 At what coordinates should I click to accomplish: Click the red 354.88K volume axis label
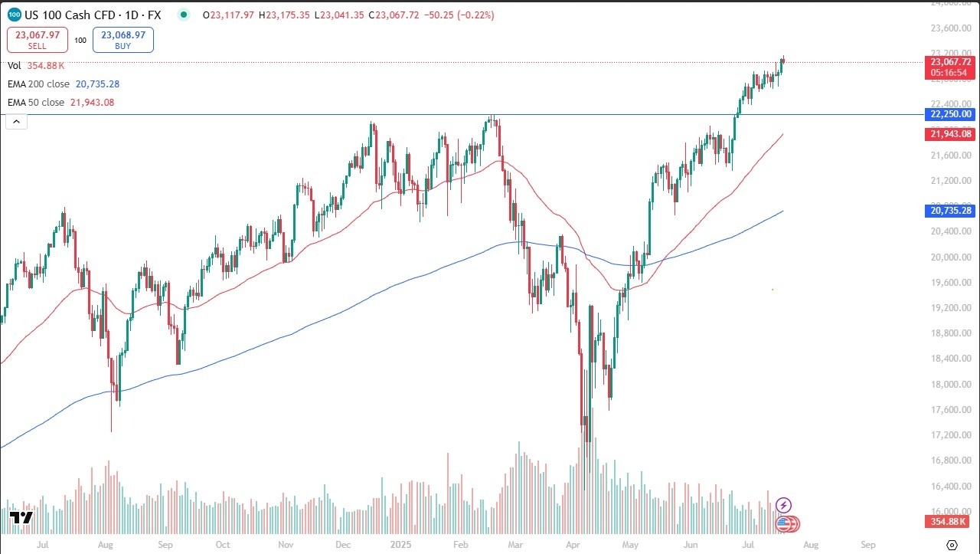click(951, 521)
